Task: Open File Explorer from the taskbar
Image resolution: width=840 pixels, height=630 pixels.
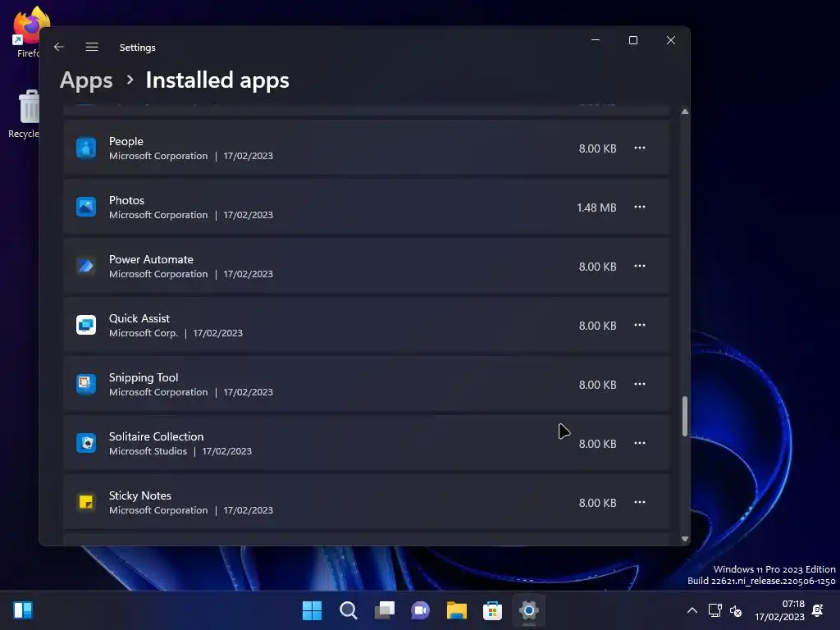Action: (456, 610)
